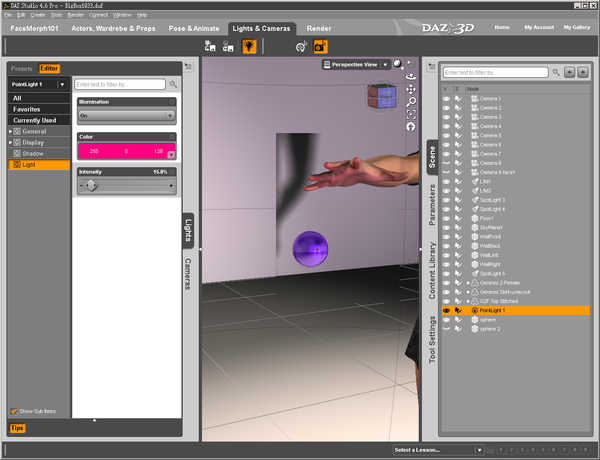The height and width of the screenshot is (460, 600).
Task: Click the Tips button
Action: (x=17, y=428)
